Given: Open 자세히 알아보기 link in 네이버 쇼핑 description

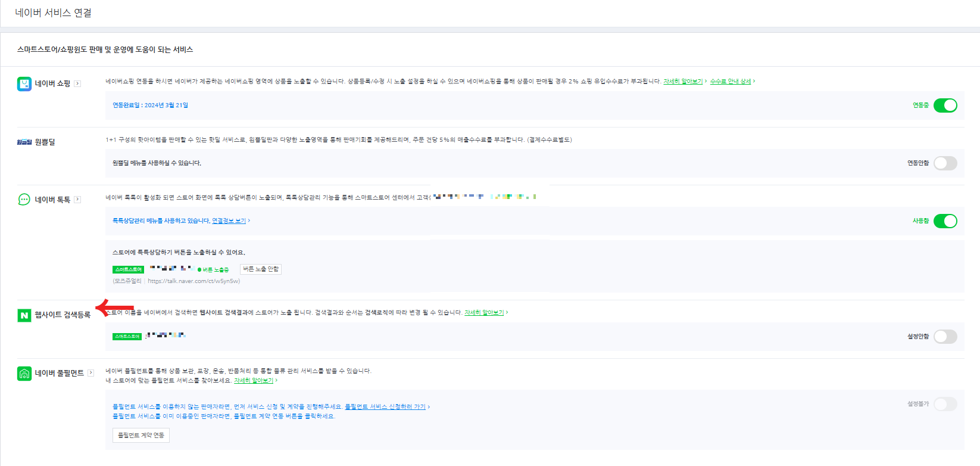Looking at the screenshot, I should 683,81.
